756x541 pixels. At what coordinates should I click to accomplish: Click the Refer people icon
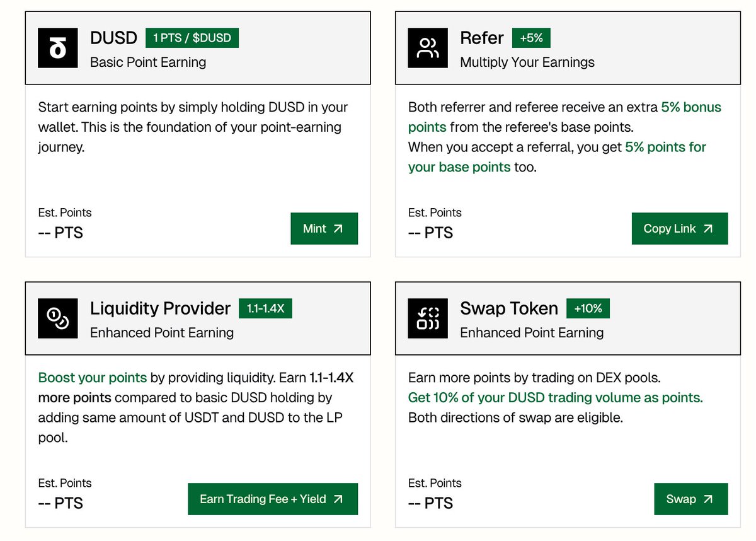click(428, 48)
